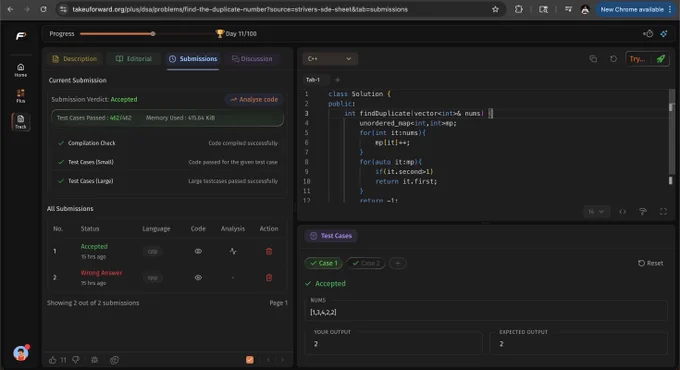
Task: Switch to the Editorial tab
Action: (134, 59)
